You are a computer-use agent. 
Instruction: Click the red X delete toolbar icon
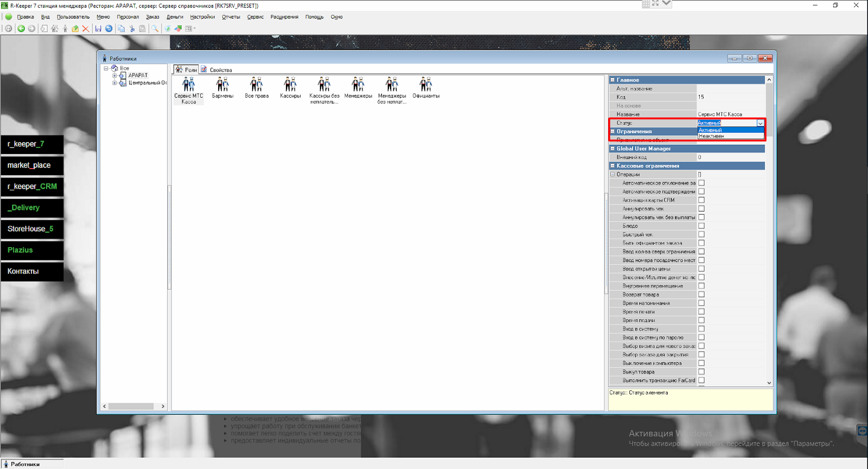[86, 29]
